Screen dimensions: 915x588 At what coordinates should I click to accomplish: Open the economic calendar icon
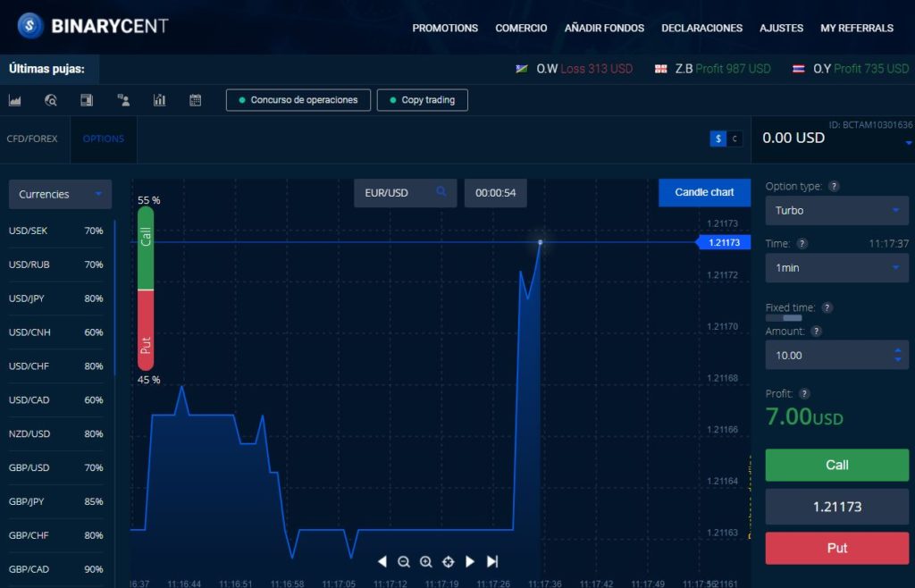[x=196, y=100]
